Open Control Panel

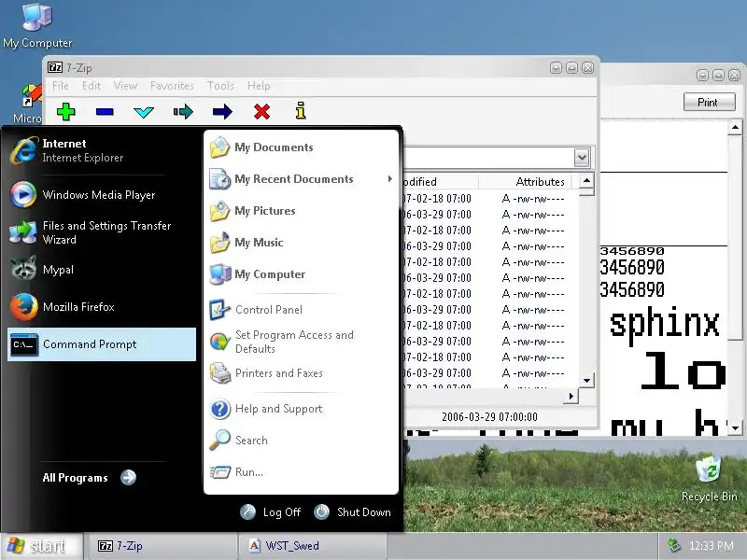pos(301,310)
